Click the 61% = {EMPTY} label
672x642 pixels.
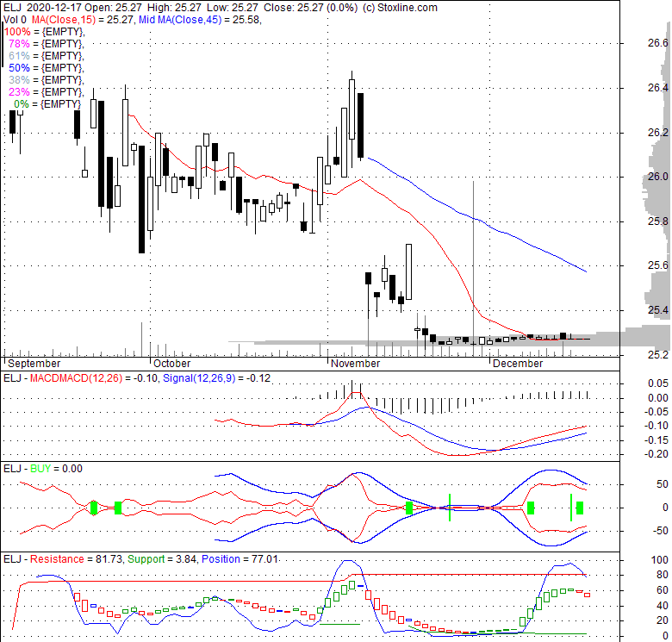pos(47,56)
